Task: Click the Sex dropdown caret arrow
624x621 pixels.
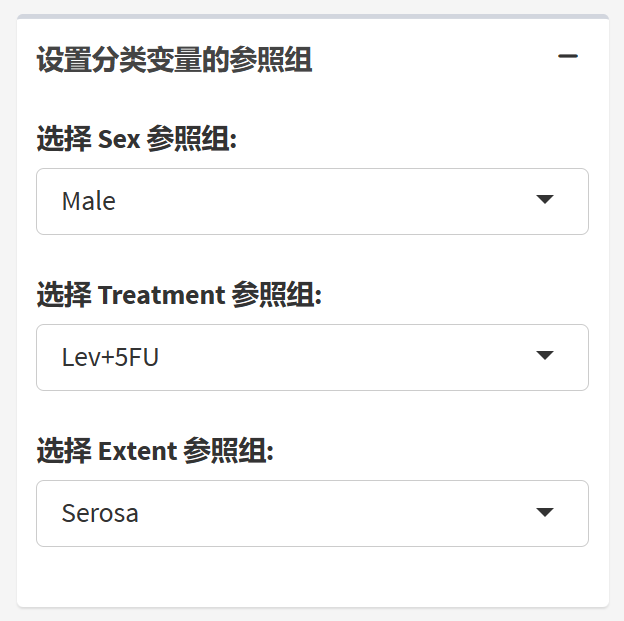Action: pos(545,200)
